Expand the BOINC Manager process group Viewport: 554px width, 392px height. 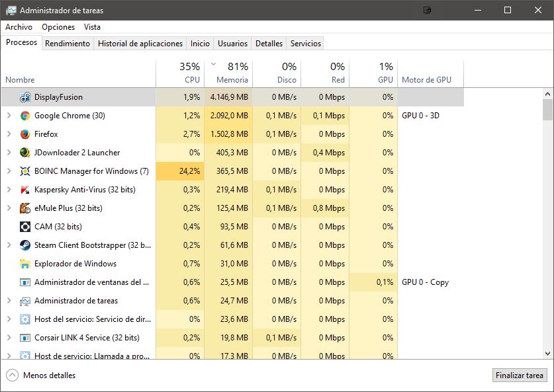coord(9,171)
